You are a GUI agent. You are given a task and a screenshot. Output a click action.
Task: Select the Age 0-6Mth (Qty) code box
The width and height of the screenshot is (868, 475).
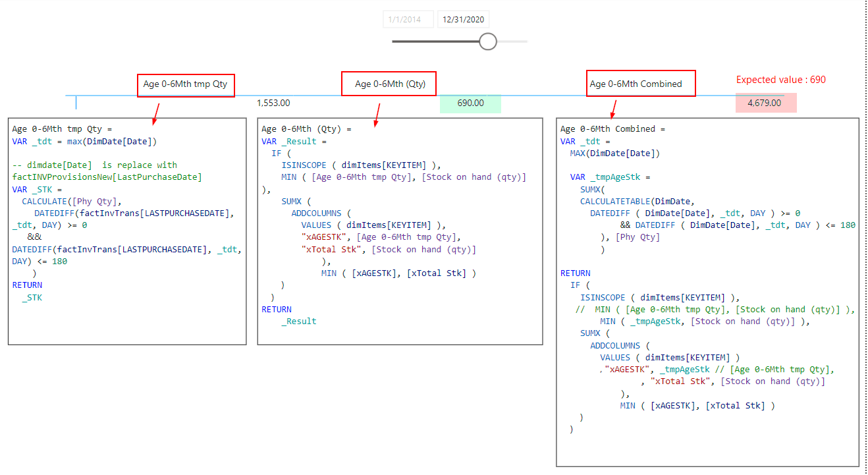(400, 231)
